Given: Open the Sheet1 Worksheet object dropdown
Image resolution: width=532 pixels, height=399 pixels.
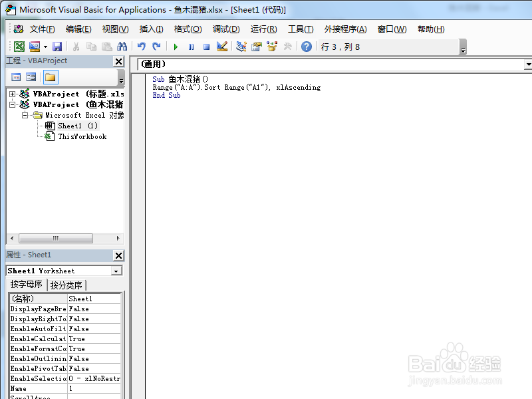Looking at the screenshot, I should coord(116,271).
